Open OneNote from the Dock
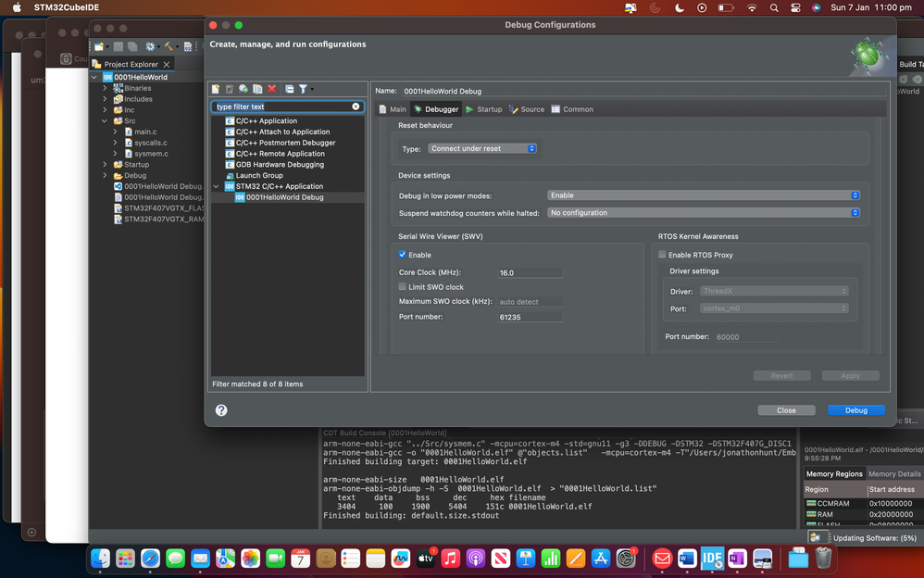924x578 pixels. click(x=737, y=558)
